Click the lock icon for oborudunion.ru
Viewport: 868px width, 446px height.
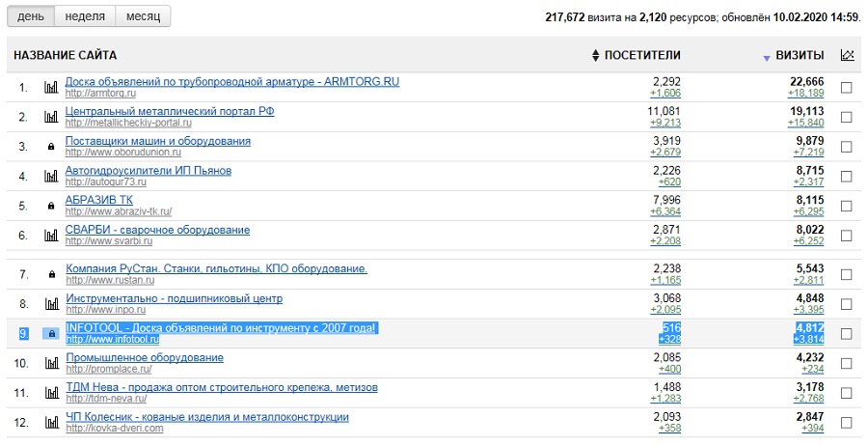(x=51, y=147)
